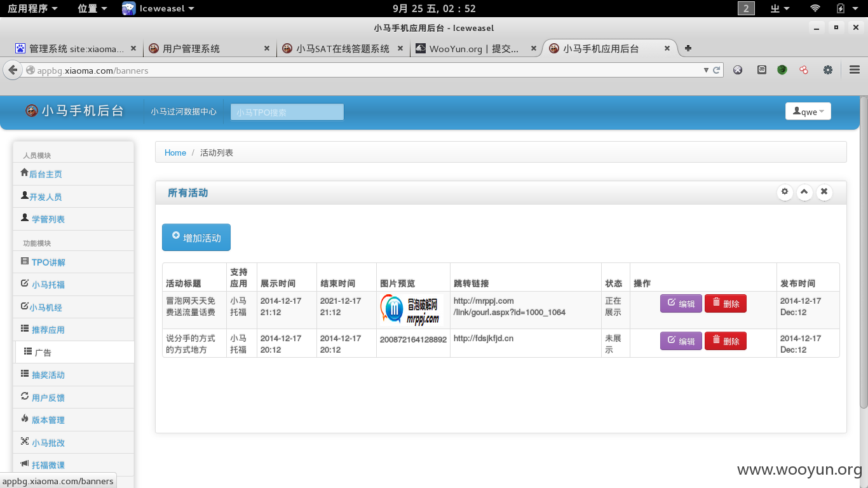Delete the 说分手的方式 activity
The image size is (868, 488).
726,341
